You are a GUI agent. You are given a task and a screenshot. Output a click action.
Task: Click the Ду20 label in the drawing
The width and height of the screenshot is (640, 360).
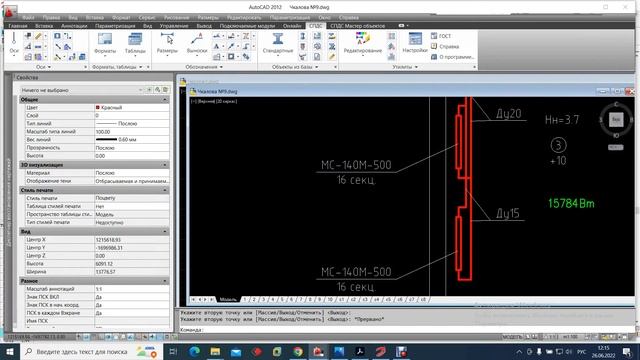[x=509, y=113]
